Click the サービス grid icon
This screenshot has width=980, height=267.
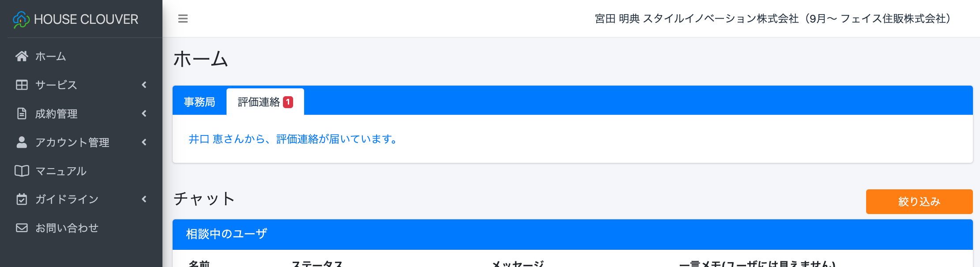coord(22,85)
